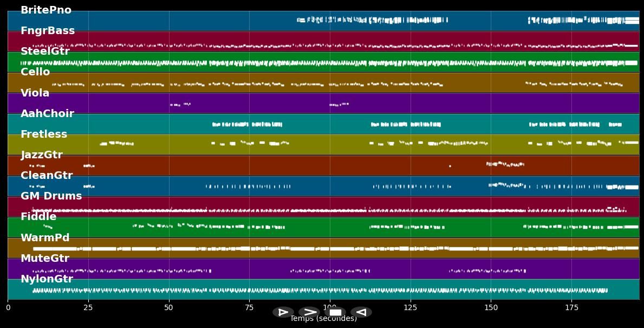Click the GM Drums track label
Viewport: 644px width, 328px height.
click(51, 196)
